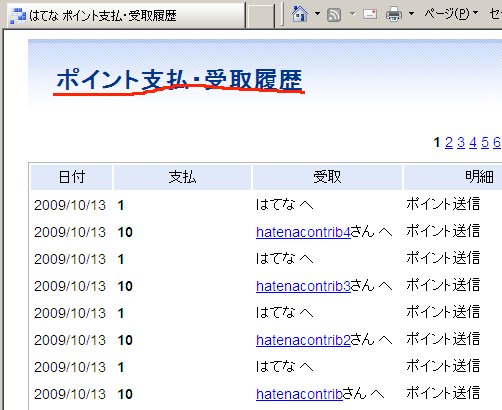The image size is (502, 410).
Task: Click the Read Mail envelope icon
Action: (x=370, y=14)
